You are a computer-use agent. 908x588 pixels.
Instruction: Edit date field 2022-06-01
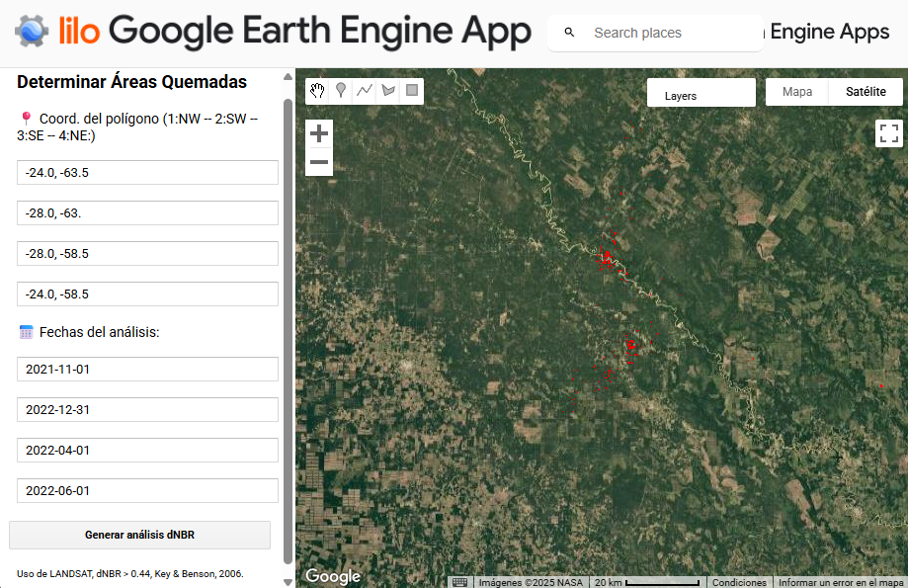click(x=147, y=491)
